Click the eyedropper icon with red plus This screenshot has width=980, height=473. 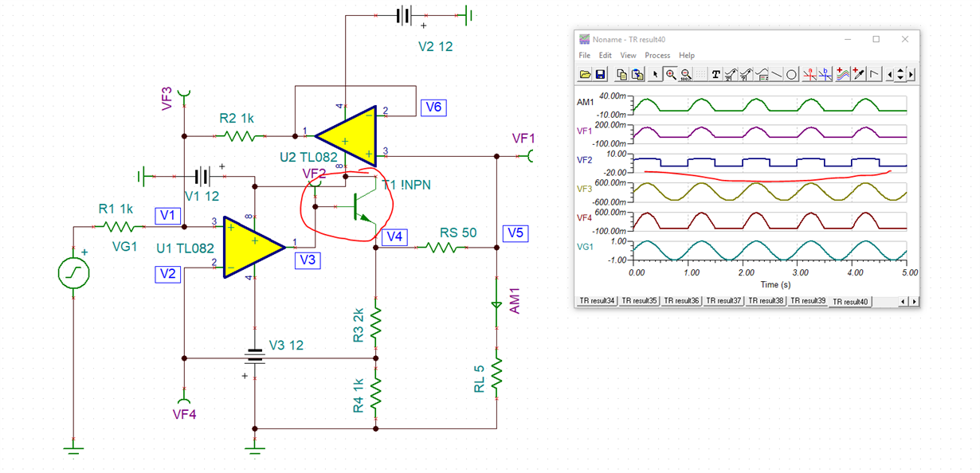[858, 74]
